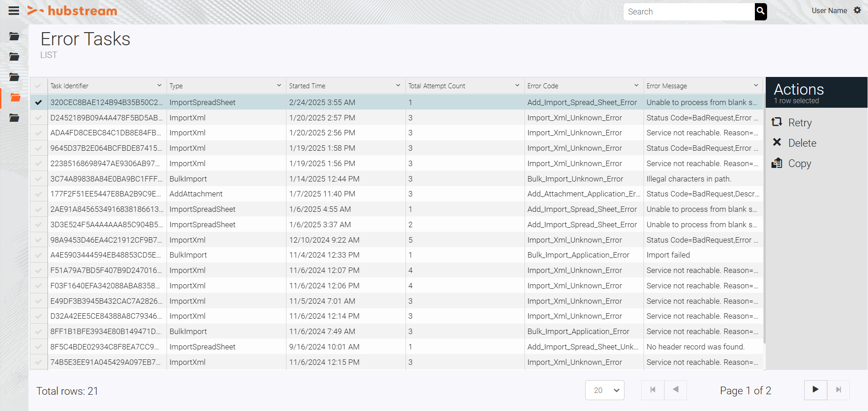Open the topmost folder icon in sidebar
The height and width of the screenshot is (411, 868).
[x=14, y=37]
